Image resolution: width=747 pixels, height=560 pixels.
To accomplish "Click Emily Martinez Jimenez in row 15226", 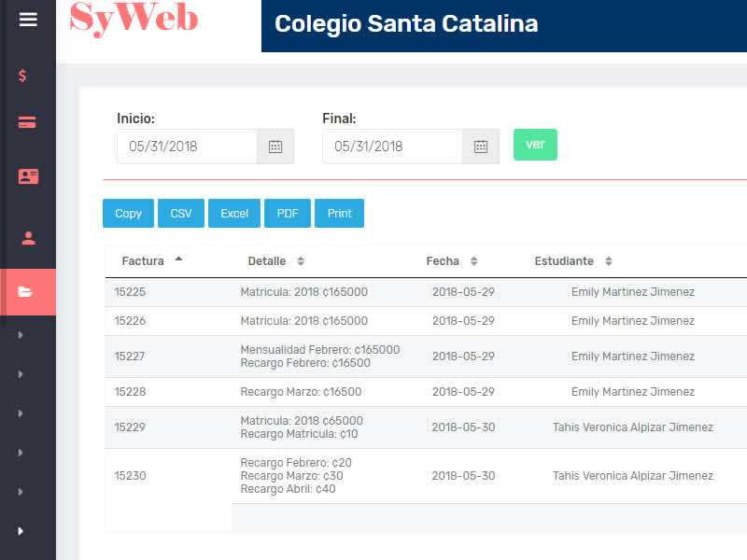I will click(633, 321).
